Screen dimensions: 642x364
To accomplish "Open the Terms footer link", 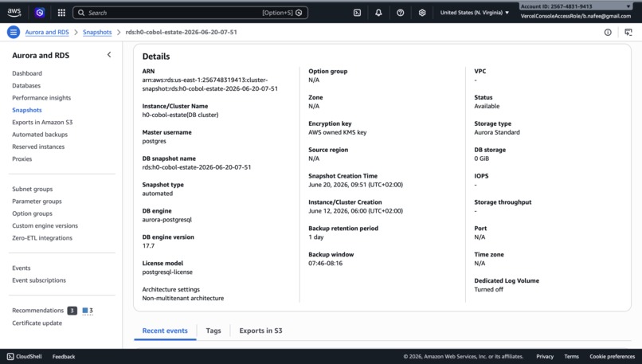I will [571, 357].
